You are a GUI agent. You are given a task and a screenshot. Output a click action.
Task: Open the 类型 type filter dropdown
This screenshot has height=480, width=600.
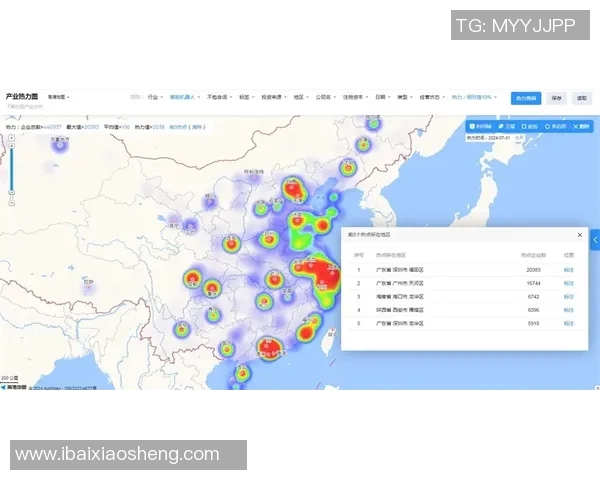click(x=404, y=97)
